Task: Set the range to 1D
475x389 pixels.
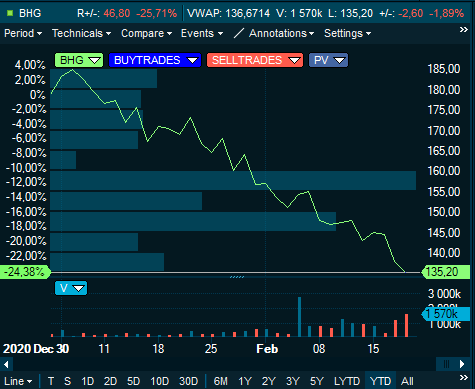Action: click(x=88, y=381)
